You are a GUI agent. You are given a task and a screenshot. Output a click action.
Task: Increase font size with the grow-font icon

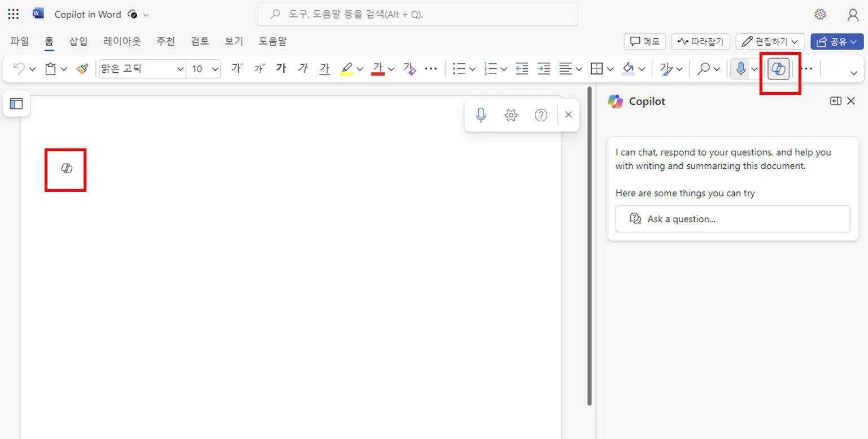(237, 69)
